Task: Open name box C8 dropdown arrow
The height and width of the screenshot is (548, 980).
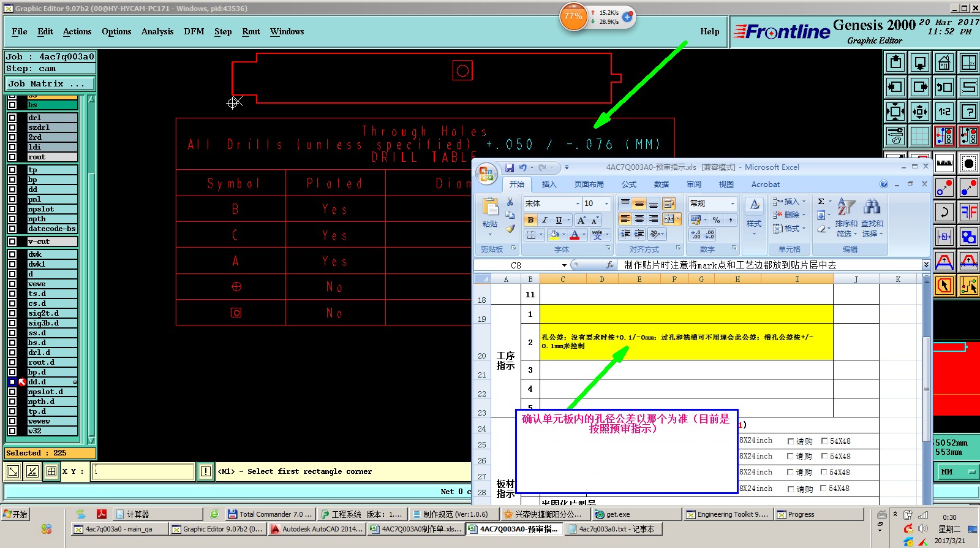Action: click(x=564, y=265)
